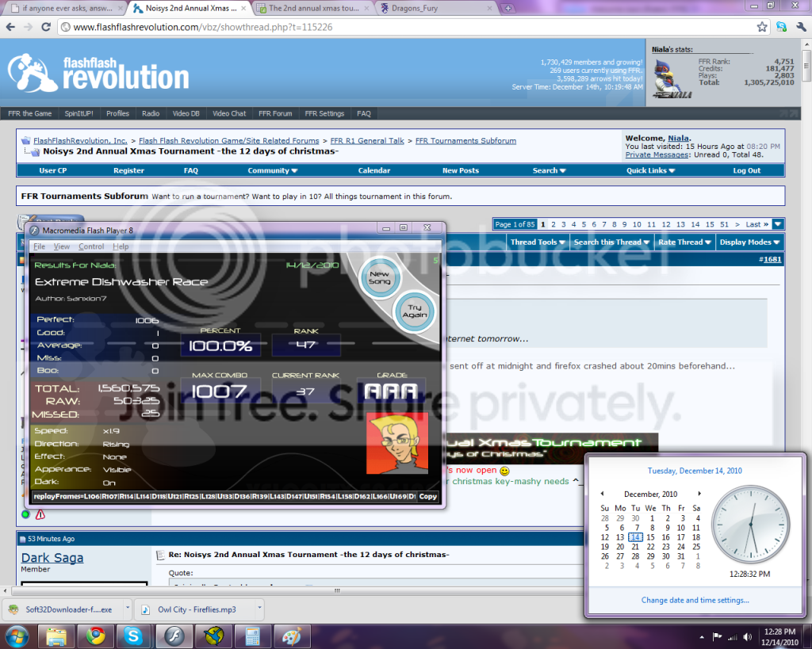This screenshot has height=649, width=812.
Task: Click the Skype extension icon in toolbar
Action: [781, 27]
